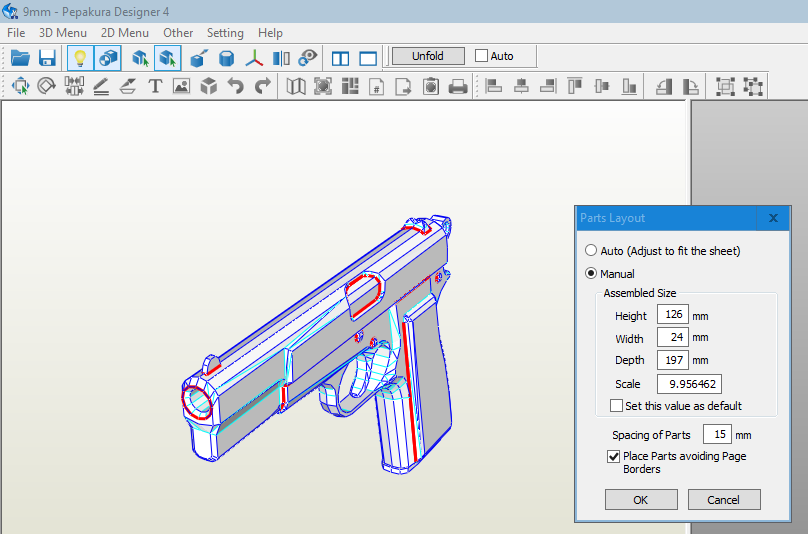Select the edge color marker icon
Viewport: 808px width, 534px height.
click(x=128, y=86)
